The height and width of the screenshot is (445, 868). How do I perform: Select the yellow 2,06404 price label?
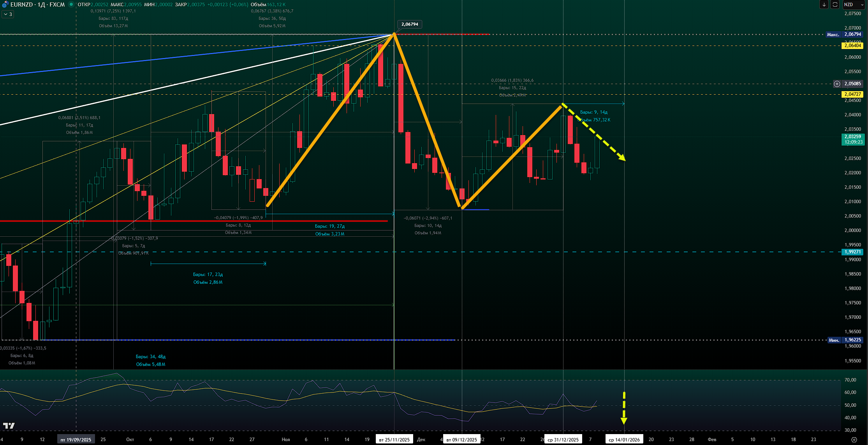pos(852,46)
